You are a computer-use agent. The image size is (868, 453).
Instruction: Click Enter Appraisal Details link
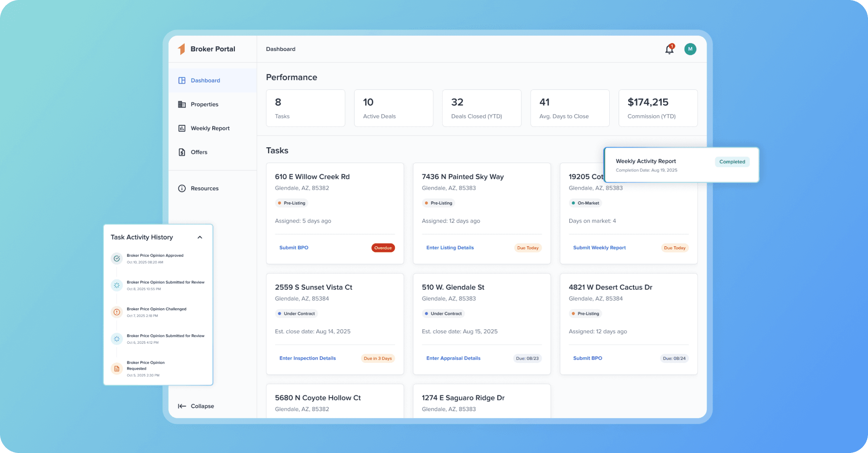tap(453, 358)
